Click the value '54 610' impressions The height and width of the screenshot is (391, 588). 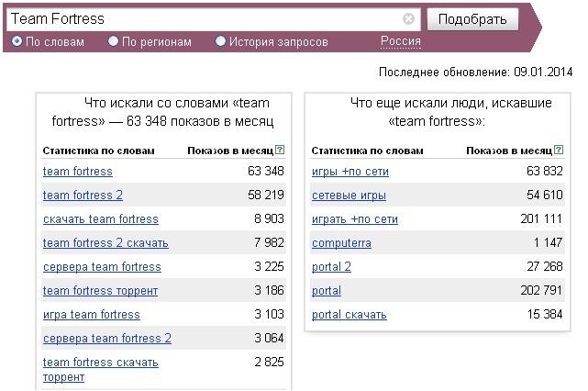pos(545,195)
